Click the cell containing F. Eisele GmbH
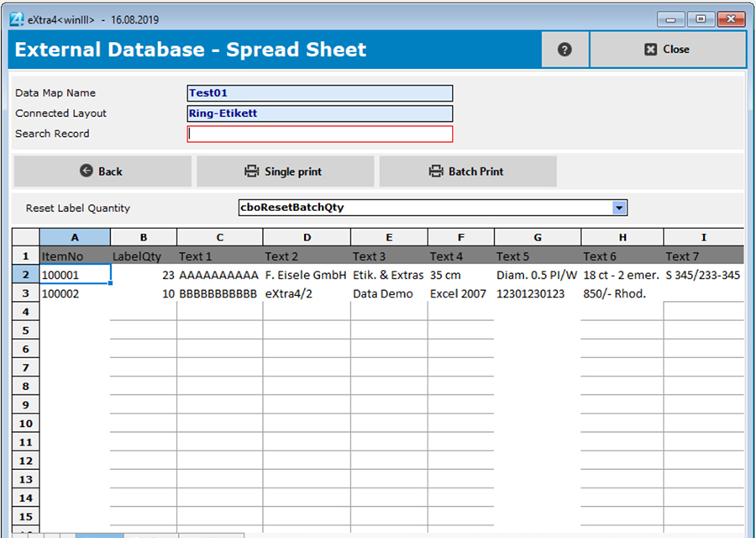The width and height of the screenshot is (756, 538). point(305,274)
